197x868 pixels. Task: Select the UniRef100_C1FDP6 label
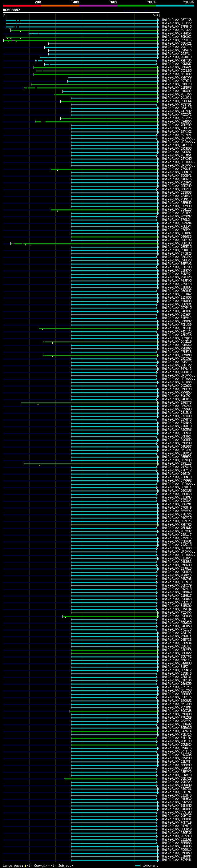click(177, 88)
